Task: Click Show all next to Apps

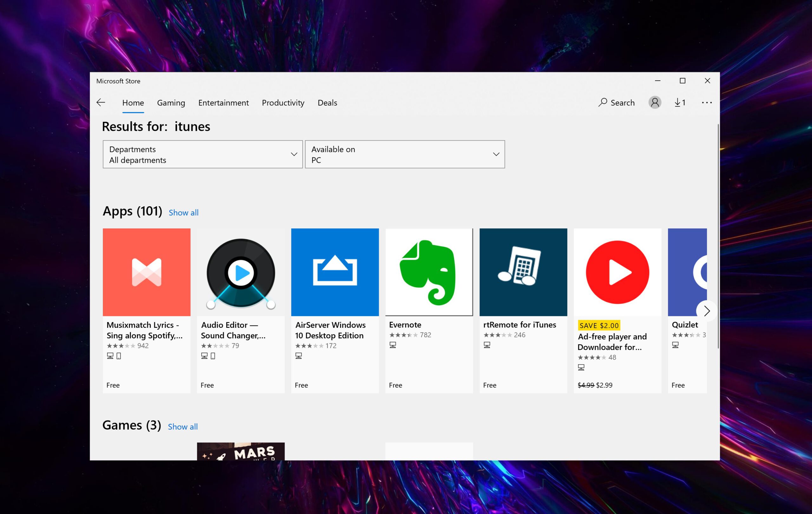Action: pos(183,213)
